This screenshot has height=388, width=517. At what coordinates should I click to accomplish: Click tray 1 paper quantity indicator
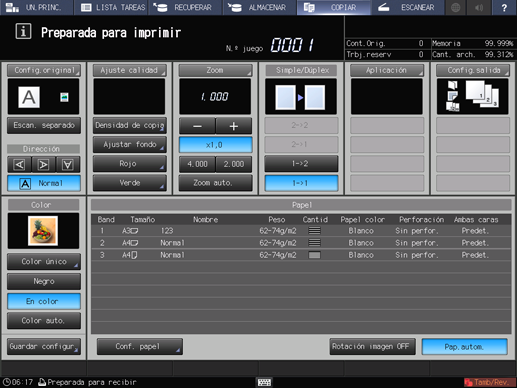pyautogui.click(x=314, y=231)
